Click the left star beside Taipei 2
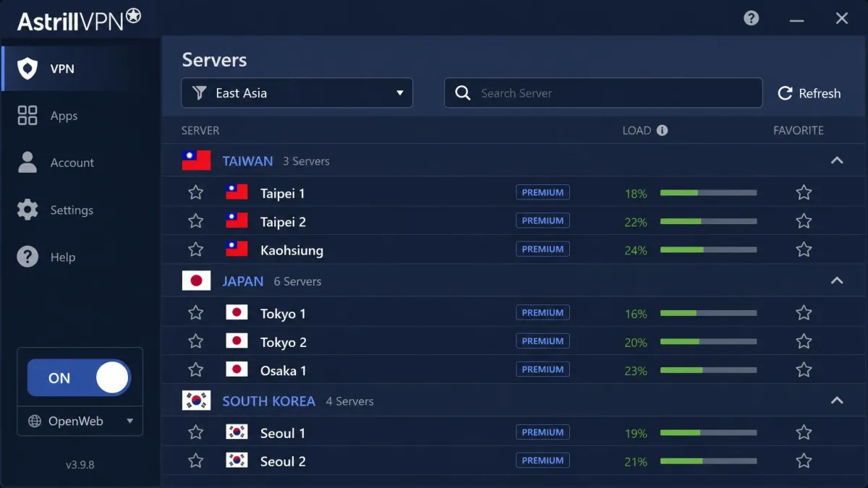868x488 pixels. (195, 221)
